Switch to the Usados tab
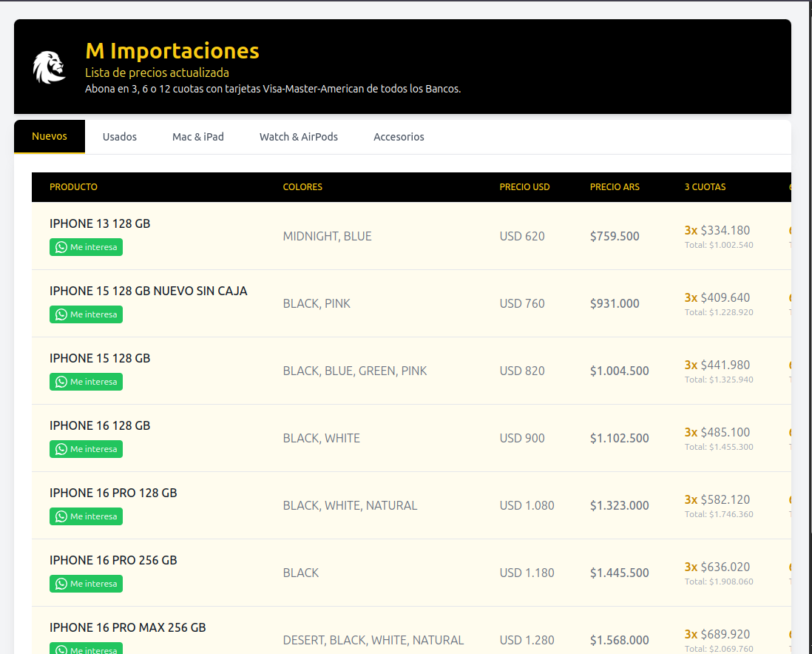 coord(120,137)
